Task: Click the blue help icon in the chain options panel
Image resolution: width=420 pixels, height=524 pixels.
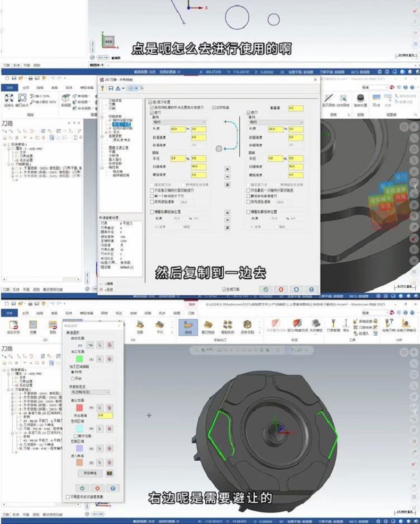Action: point(112,488)
